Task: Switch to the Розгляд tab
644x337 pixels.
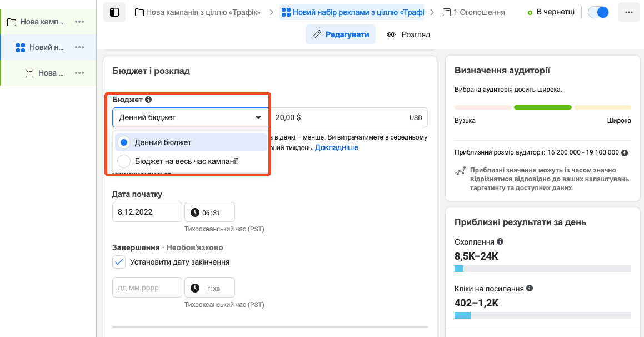Action: 408,34
